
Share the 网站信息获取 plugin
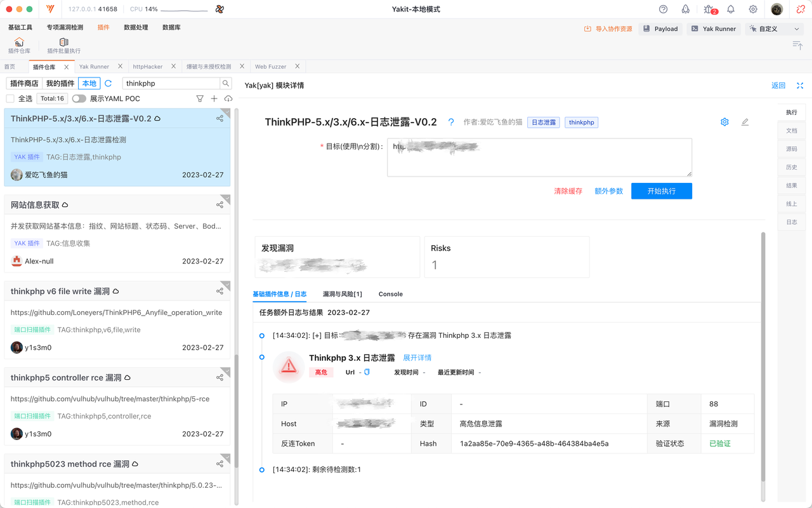click(x=219, y=205)
